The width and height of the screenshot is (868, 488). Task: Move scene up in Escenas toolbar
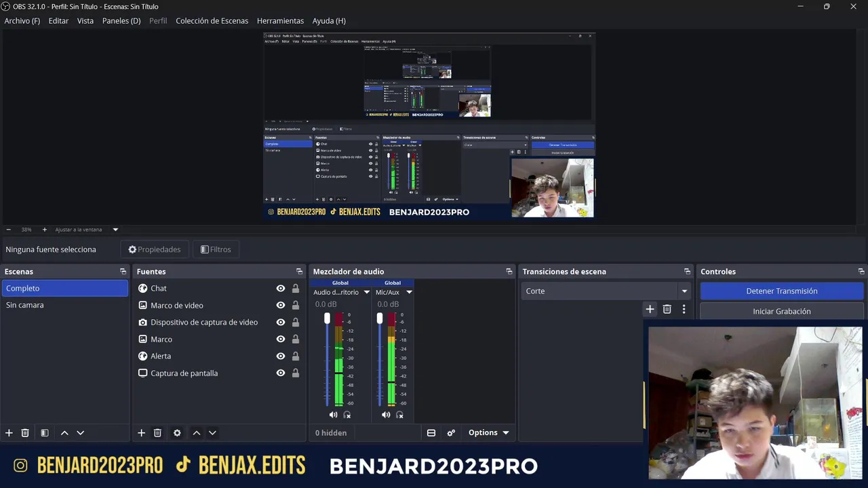(x=64, y=432)
